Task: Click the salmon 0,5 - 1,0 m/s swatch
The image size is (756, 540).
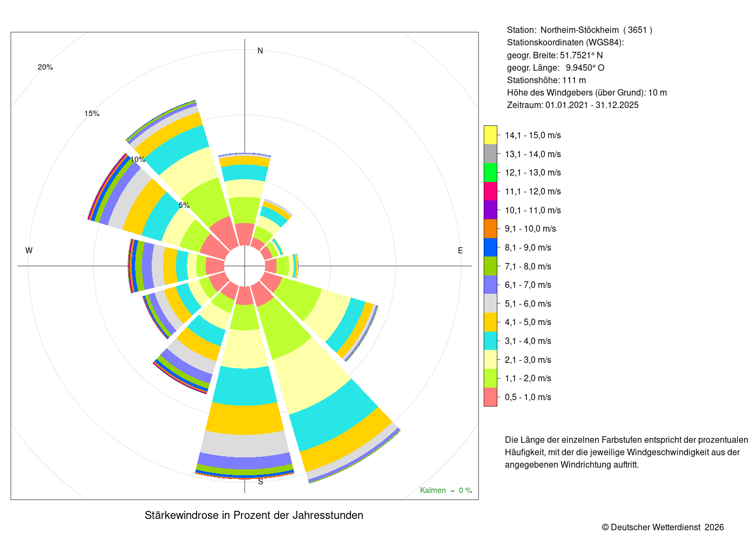Action: coord(490,397)
